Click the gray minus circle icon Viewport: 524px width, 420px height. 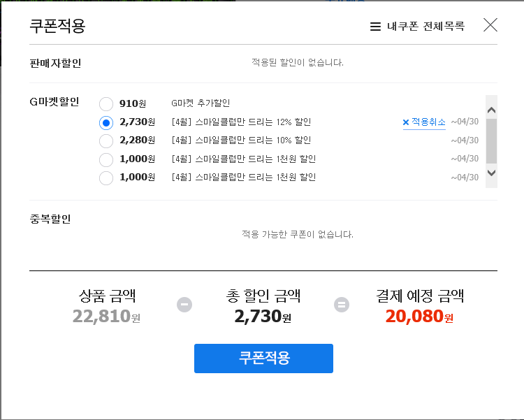point(184,305)
